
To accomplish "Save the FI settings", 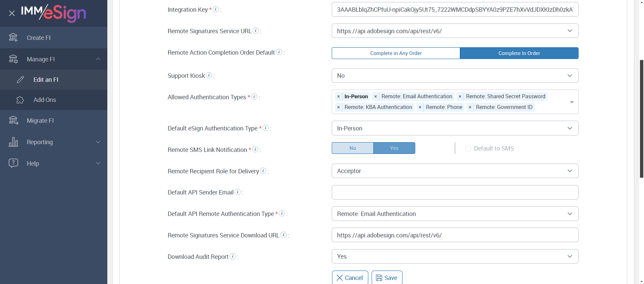I will [x=387, y=278].
